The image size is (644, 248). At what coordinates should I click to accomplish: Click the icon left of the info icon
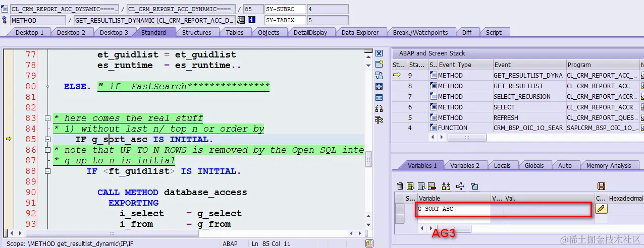click(x=241, y=20)
